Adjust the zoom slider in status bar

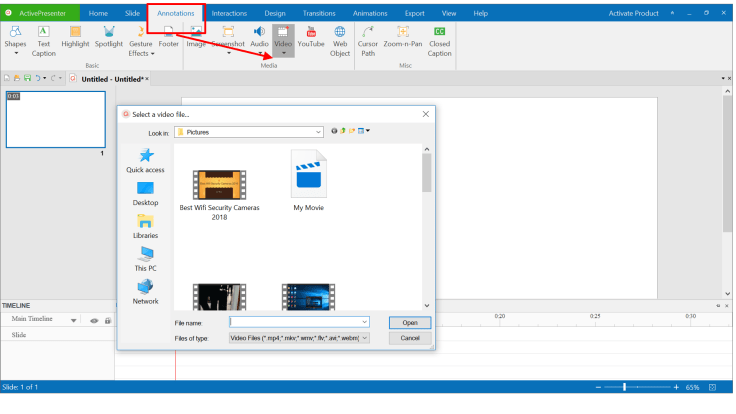pyautogui.click(x=626, y=387)
